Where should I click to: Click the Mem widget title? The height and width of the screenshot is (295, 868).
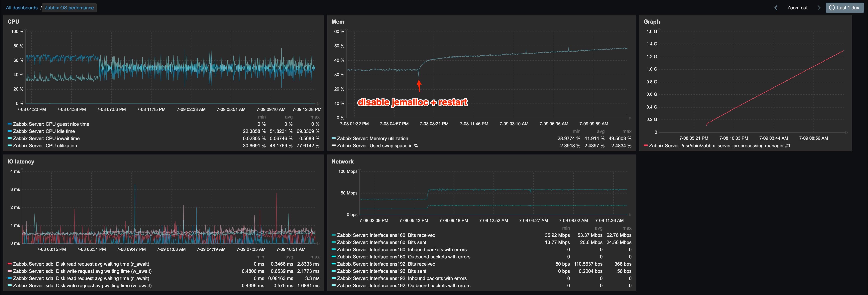click(338, 22)
